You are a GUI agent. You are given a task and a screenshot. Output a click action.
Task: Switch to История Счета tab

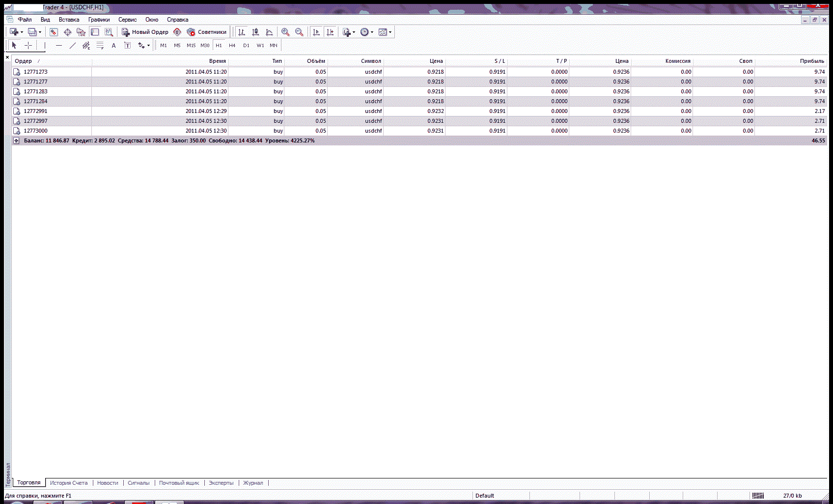click(x=69, y=483)
